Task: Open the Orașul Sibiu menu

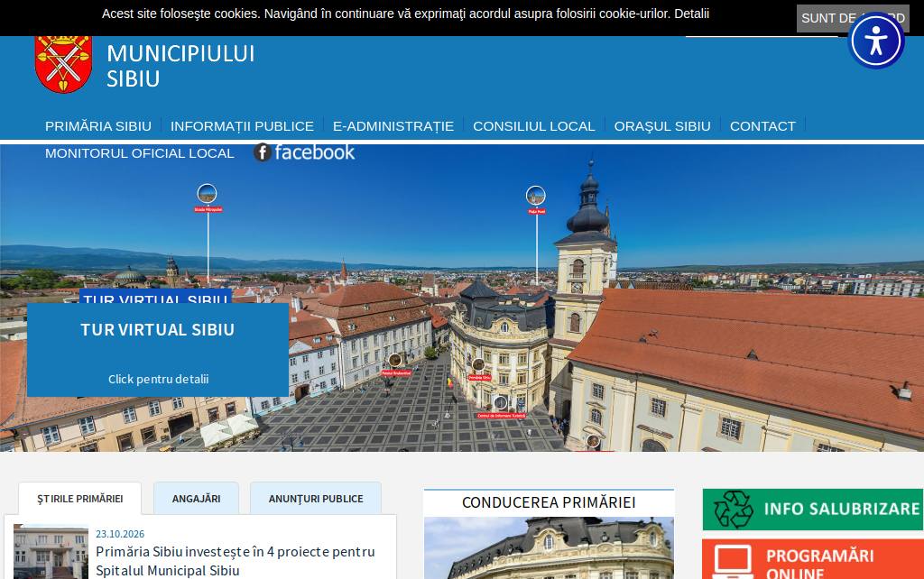Action: [662, 126]
